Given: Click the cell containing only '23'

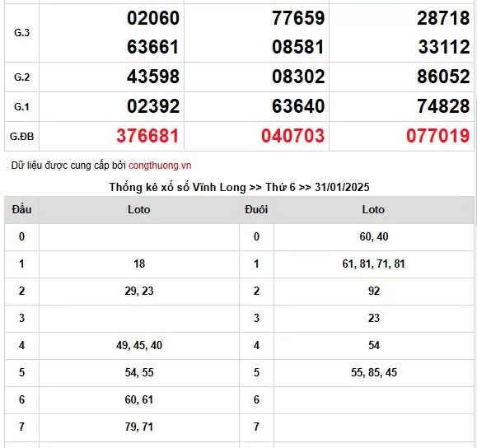Looking at the screenshot, I should click(374, 318).
